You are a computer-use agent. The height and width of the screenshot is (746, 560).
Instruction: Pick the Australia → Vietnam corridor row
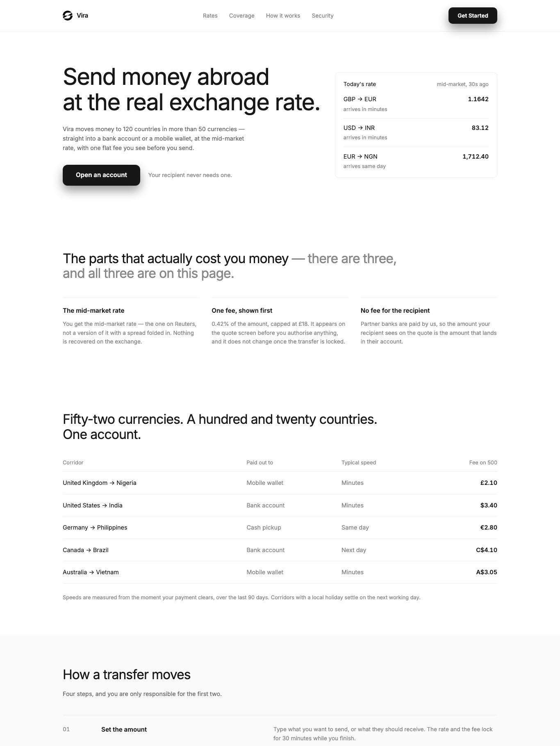280,572
